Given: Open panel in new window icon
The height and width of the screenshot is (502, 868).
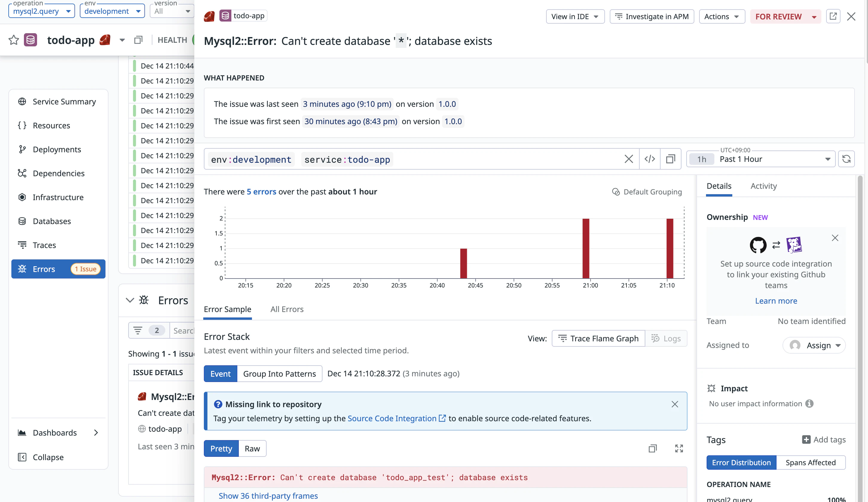Looking at the screenshot, I should (x=833, y=16).
